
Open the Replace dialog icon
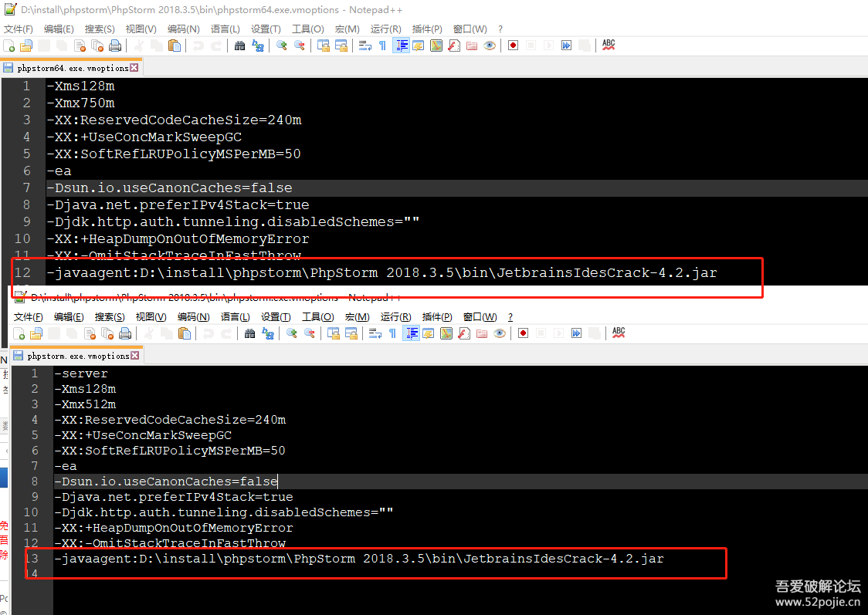[256, 45]
